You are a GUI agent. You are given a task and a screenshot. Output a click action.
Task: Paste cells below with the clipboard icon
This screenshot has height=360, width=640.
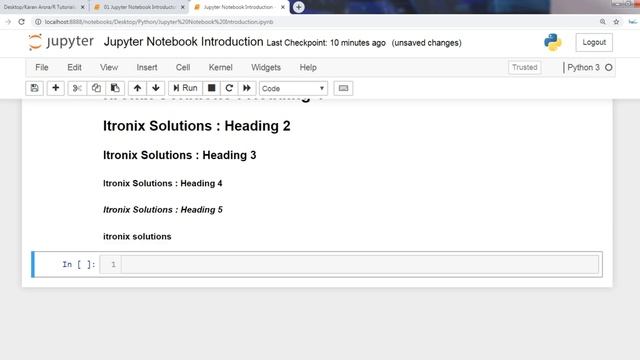click(115, 88)
